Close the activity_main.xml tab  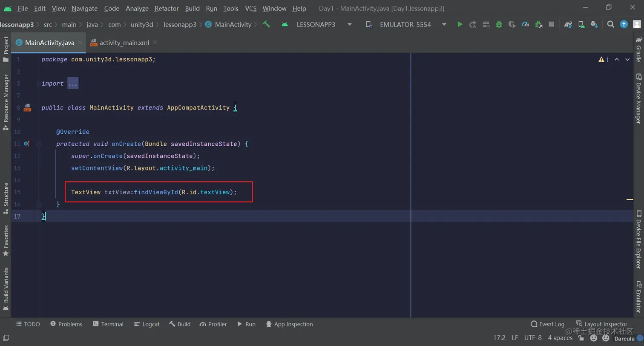point(155,43)
